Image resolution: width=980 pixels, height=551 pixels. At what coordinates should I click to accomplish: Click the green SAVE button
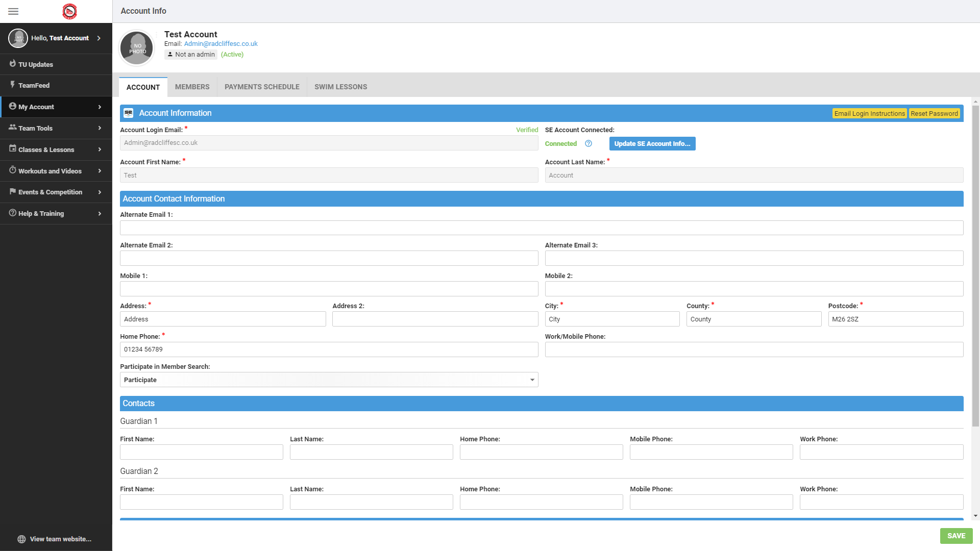click(x=956, y=536)
